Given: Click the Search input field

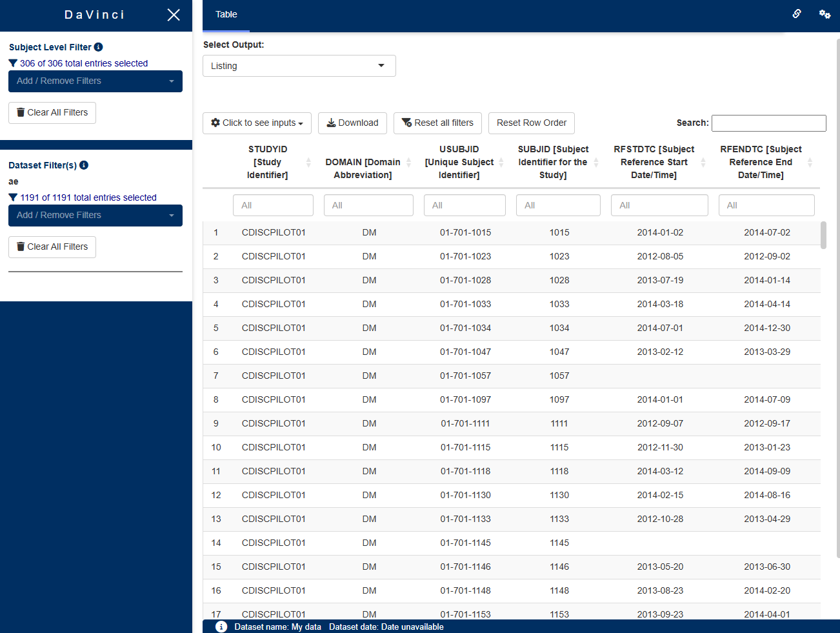Looking at the screenshot, I should [768, 123].
